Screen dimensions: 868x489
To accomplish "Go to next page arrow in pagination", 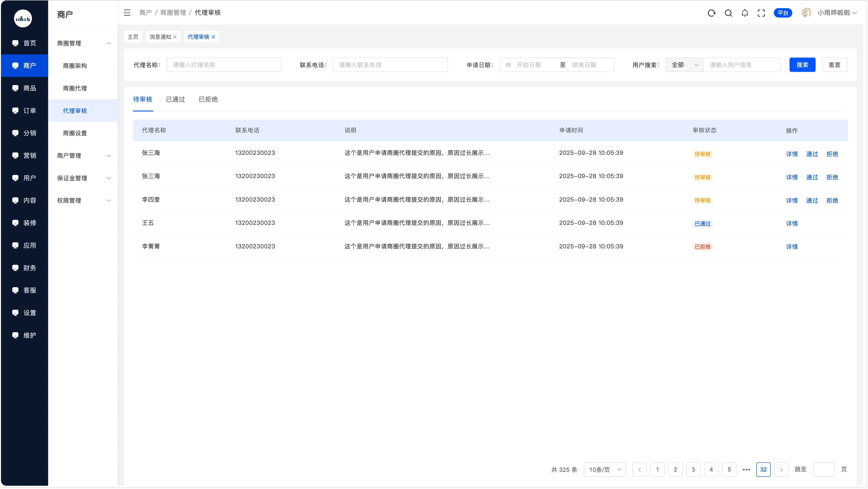I will point(781,469).
